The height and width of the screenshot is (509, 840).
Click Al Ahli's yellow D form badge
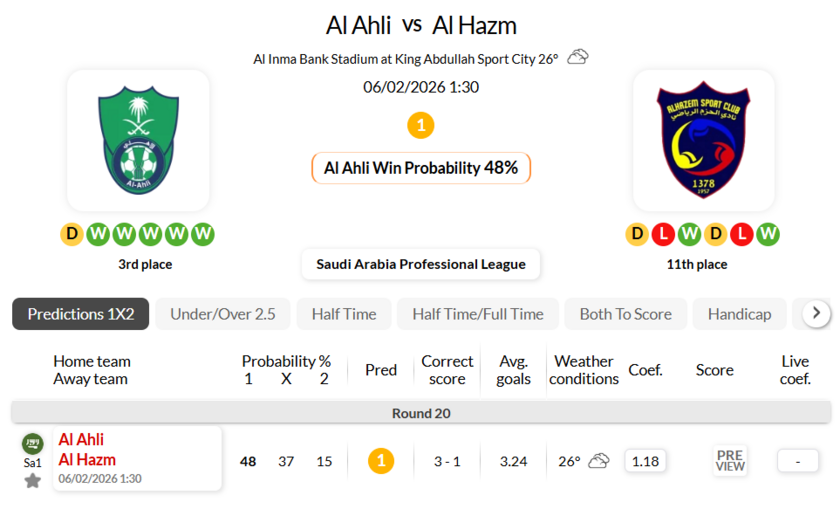[x=71, y=234]
